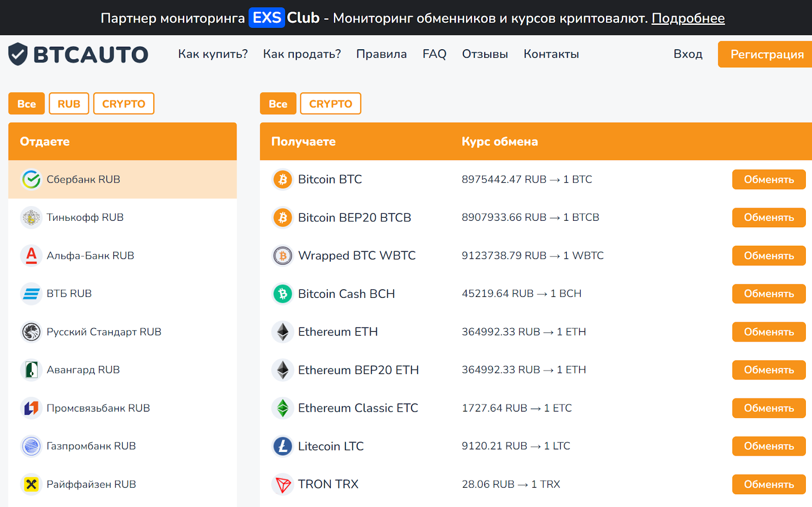Image resolution: width=812 pixels, height=507 pixels.
Task: Filter Отдаете list by CRYPTO
Action: point(124,104)
